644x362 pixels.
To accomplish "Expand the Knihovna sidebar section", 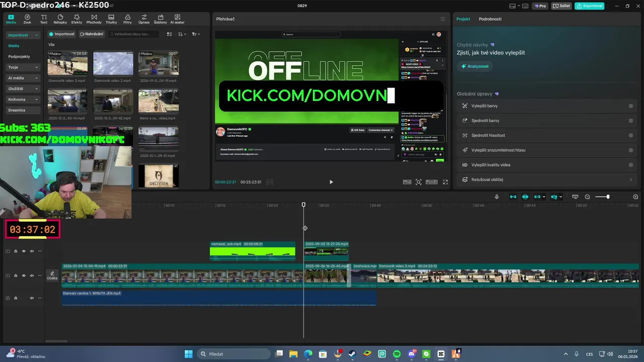I will tap(23, 100).
